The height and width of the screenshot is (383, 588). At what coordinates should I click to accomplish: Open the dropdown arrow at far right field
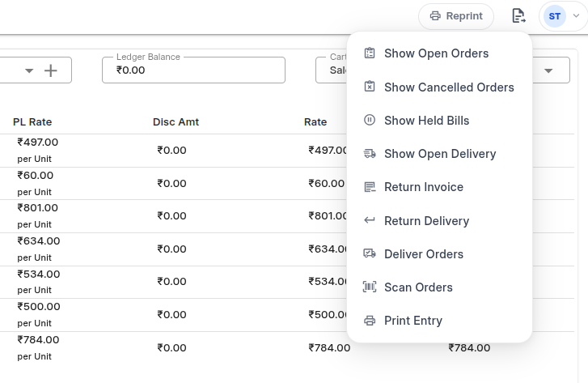(x=548, y=70)
